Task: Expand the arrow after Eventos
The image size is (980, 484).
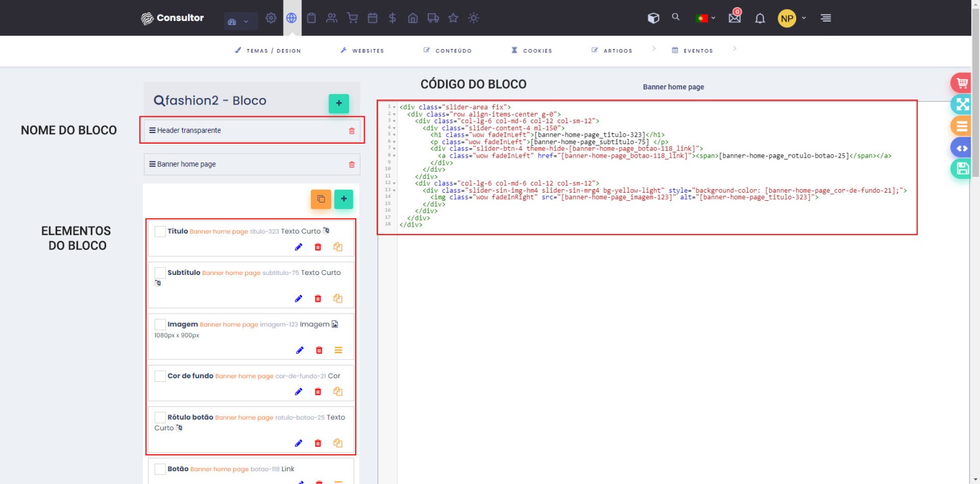Action: tap(734, 49)
